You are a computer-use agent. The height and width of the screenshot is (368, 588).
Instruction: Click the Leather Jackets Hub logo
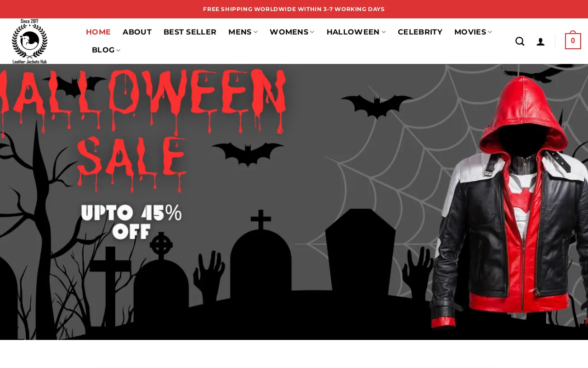click(30, 41)
